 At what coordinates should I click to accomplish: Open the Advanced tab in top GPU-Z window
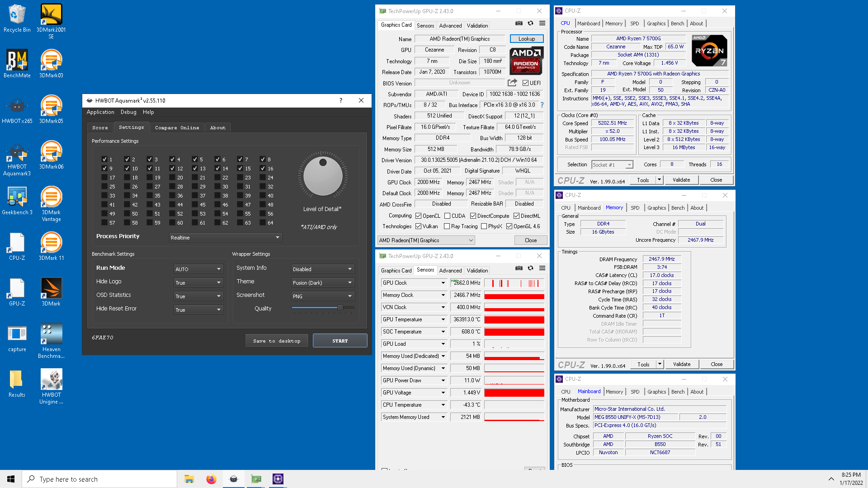(x=450, y=26)
